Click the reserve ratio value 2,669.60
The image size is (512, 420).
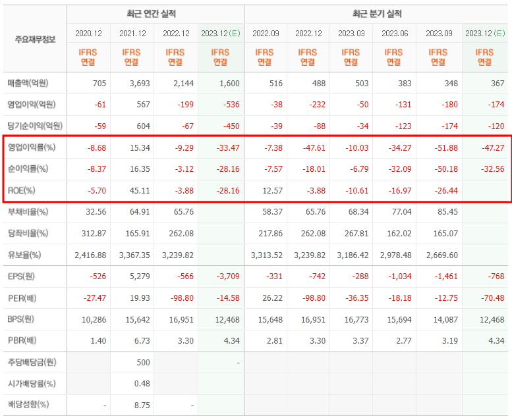441,255
